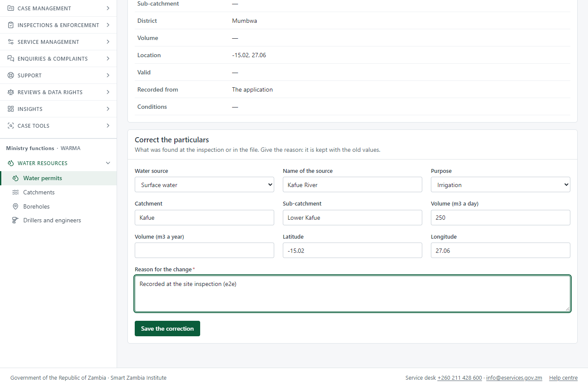Click the Reviews & Data Rights scales icon
Image resolution: width=588 pixels, height=387 pixels.
11,92
